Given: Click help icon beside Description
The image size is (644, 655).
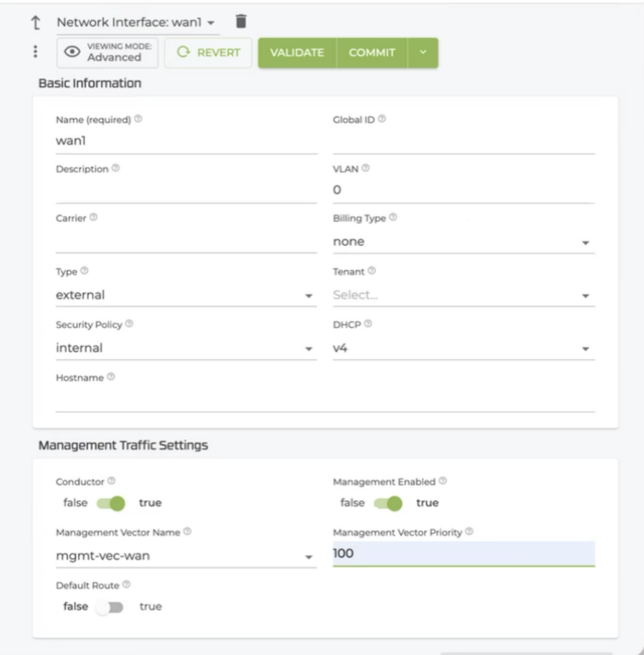Looking at the screenshot, I should [116, 168].
